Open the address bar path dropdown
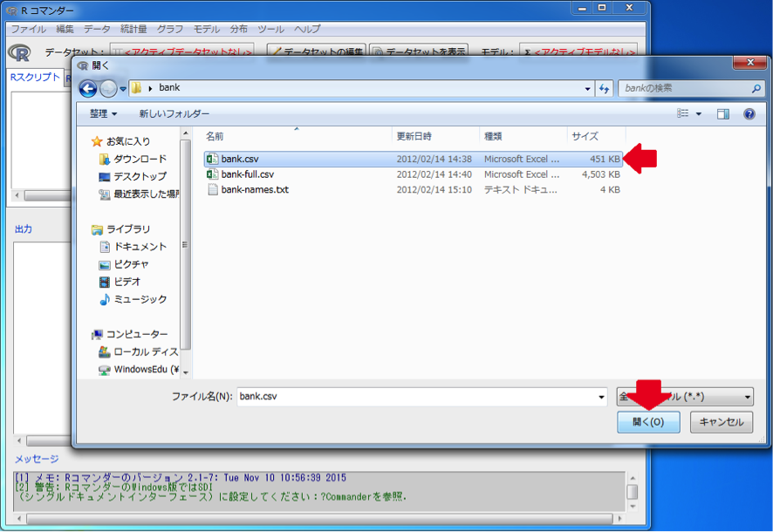The image size is (773, 532). pos(587,89)
